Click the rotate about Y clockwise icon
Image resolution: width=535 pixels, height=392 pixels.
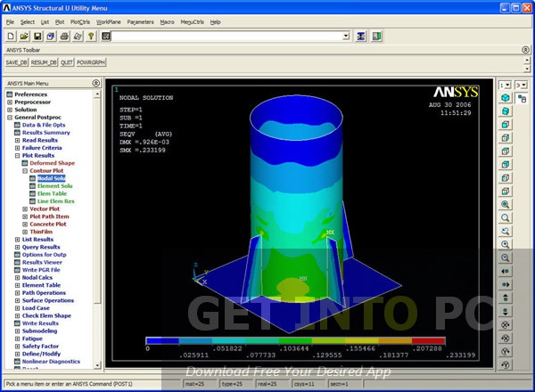506,351
